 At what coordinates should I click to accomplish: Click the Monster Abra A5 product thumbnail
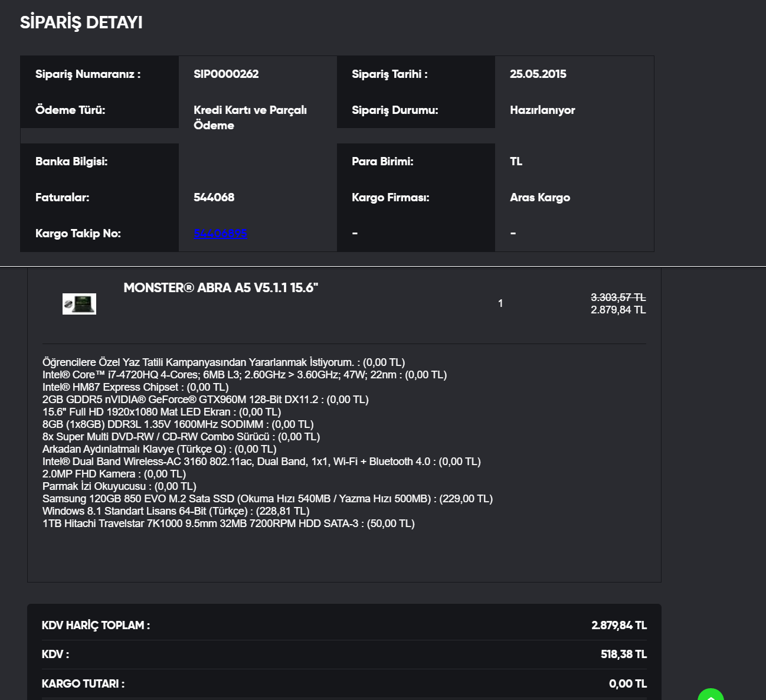tap(79, 304)
